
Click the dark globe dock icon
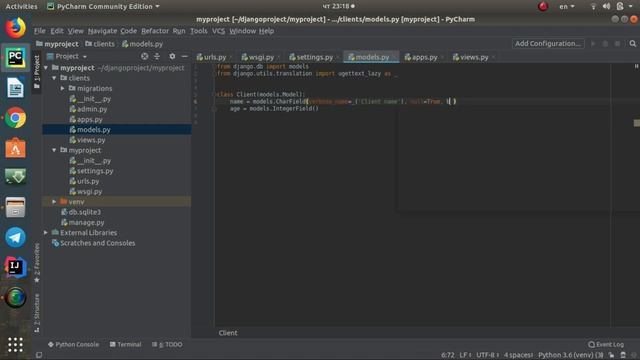click(x=16, y=298)
